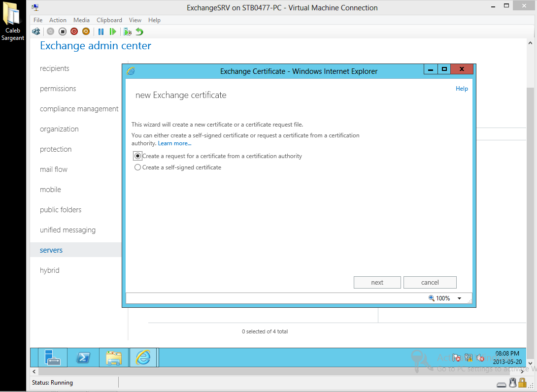Click the Ctrl+Alt+Del toolbar icon

(x=36, y=32)
